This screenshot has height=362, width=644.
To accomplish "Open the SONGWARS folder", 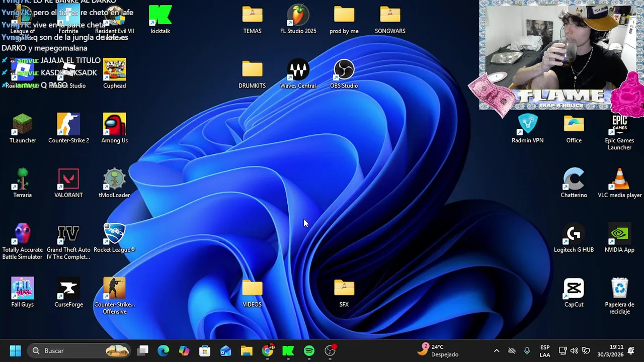I will tap(390, 20).
